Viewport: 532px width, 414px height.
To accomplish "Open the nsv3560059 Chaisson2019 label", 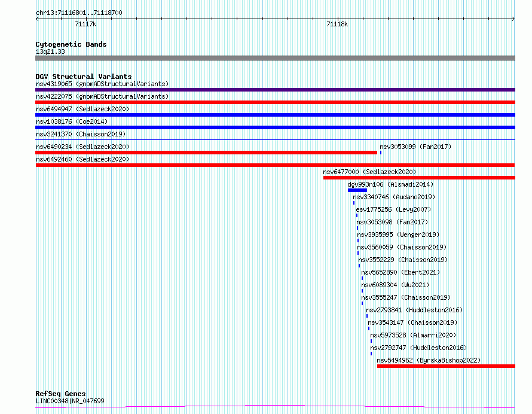I will (x=402, y=247).
